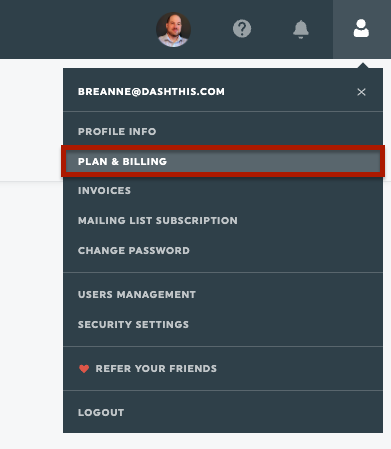Open Mailing List Subscription

[158, 220]
